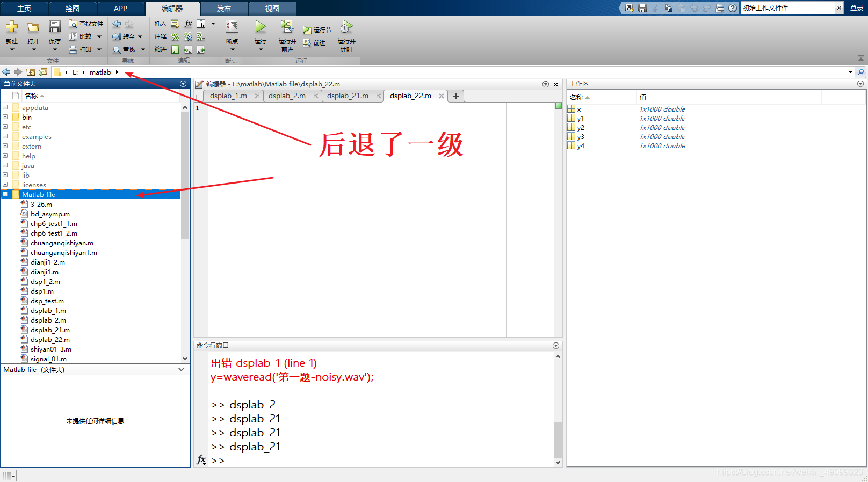Click the browse for folder icon in address bar
The width and height of the screenshot is (868, 482).
[x=43, y=72]
